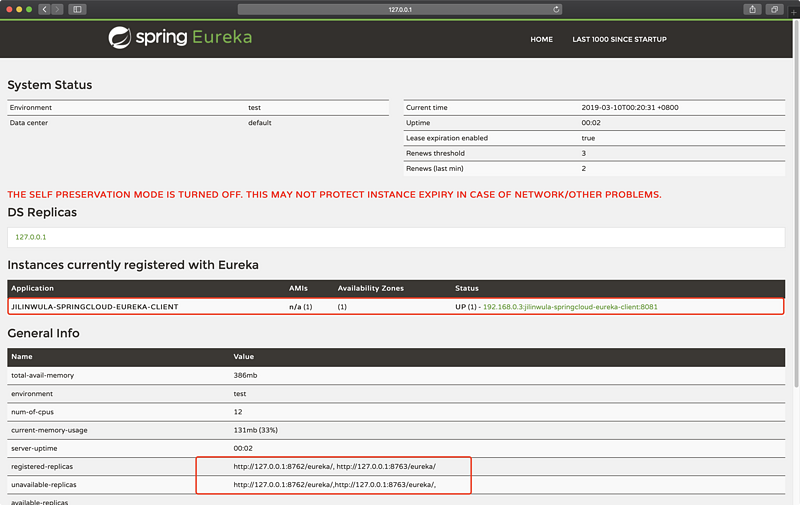
Task: Go back with Safari back arrow
Action: coord(44,9)
